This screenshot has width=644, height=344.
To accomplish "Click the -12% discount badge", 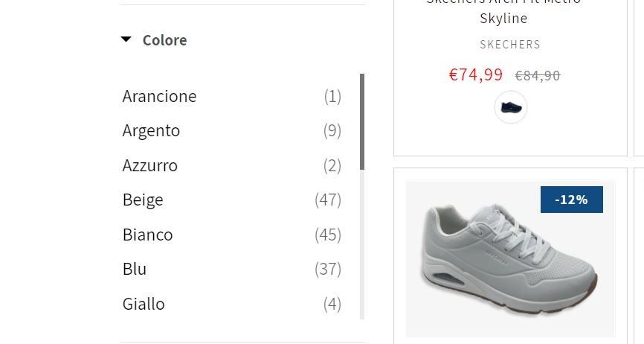I will coord(571,200).
